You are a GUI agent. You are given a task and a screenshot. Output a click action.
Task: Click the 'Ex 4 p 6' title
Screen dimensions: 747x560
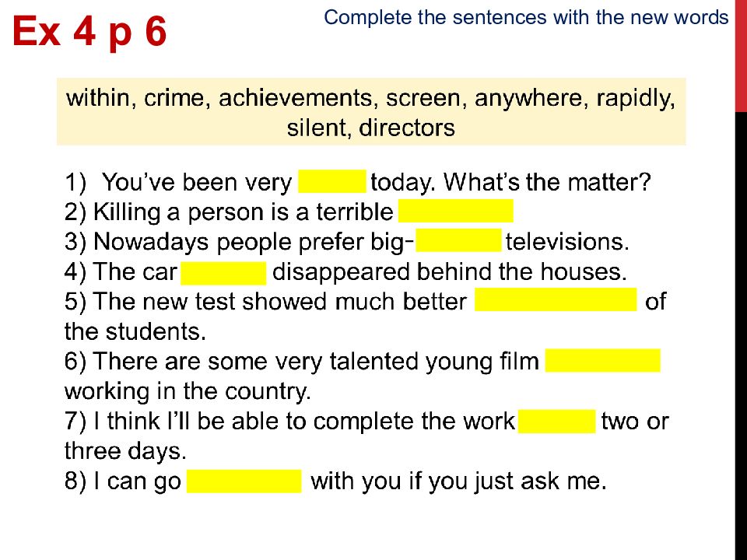coord(89,31)
